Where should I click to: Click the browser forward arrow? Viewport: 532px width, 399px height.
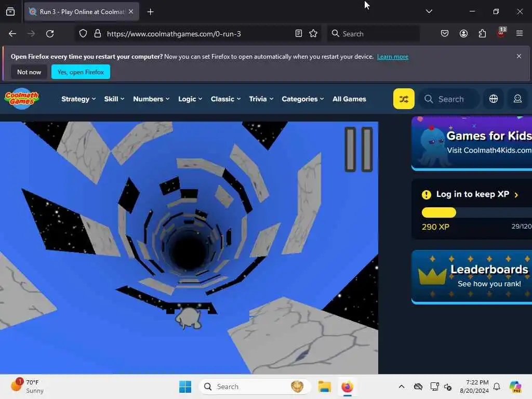point(31,34)
